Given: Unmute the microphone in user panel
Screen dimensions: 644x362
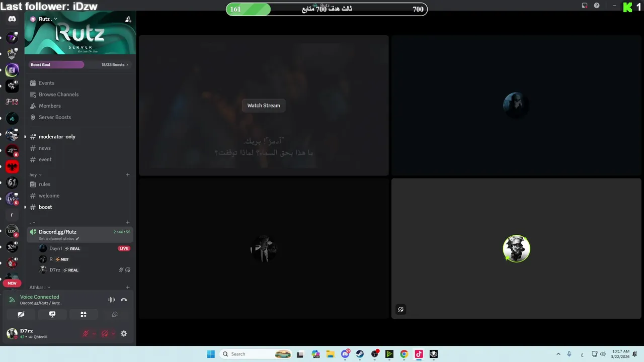Looking at the screenshot, I should tap(86, 333).
